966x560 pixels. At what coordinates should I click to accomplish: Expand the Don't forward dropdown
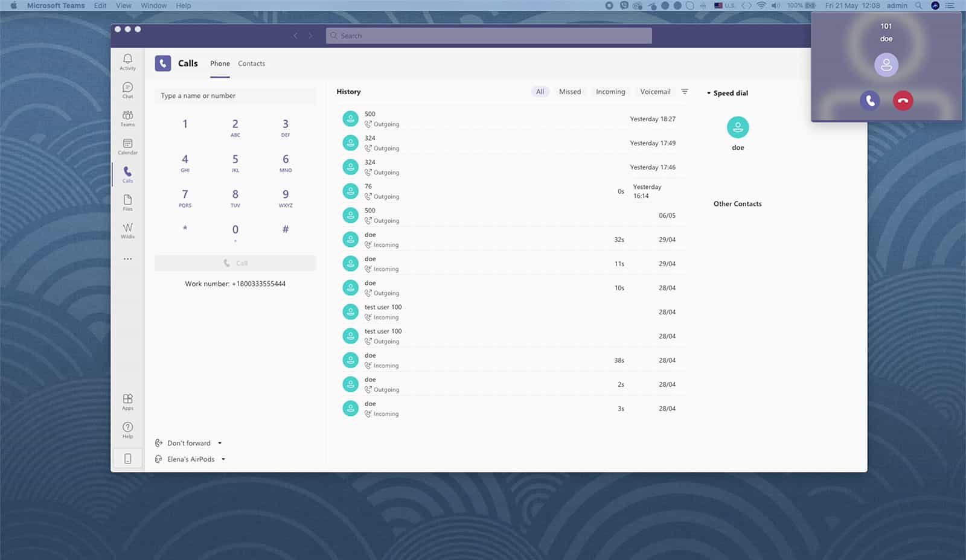220,443
